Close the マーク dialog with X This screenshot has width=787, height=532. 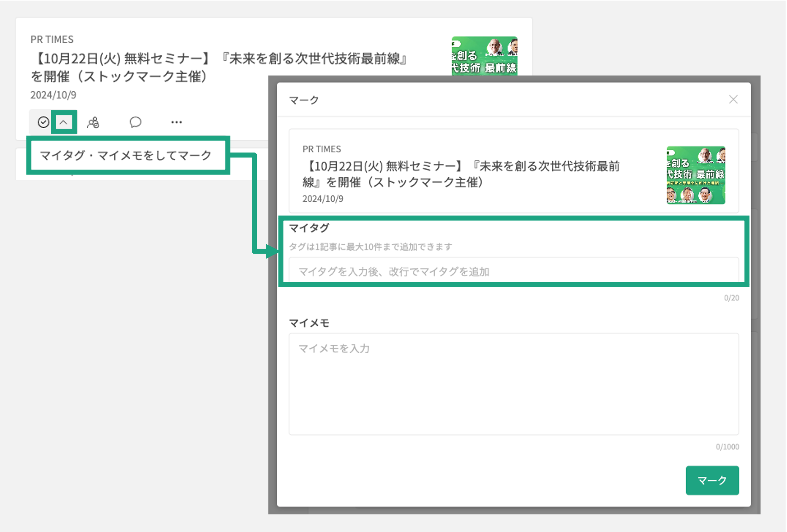click(x=733, y=99)
